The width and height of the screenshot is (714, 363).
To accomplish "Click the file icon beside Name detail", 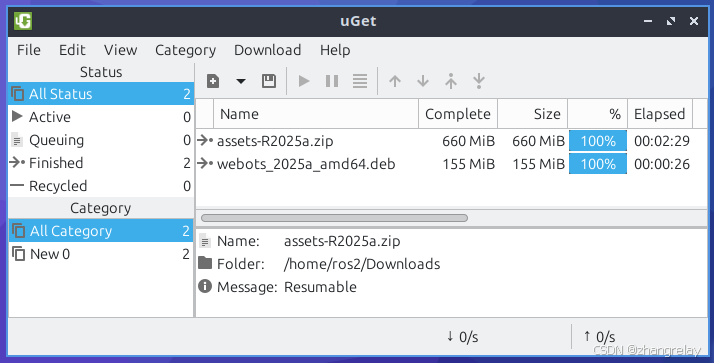I will click(205, 241).
